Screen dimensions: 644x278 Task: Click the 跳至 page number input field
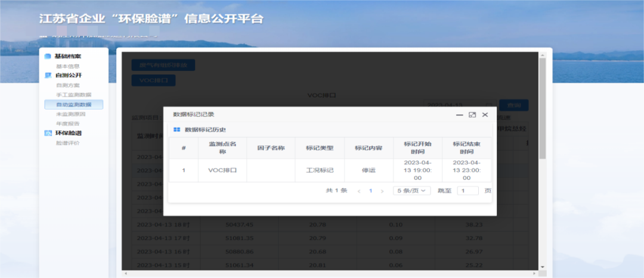(467, 191)
